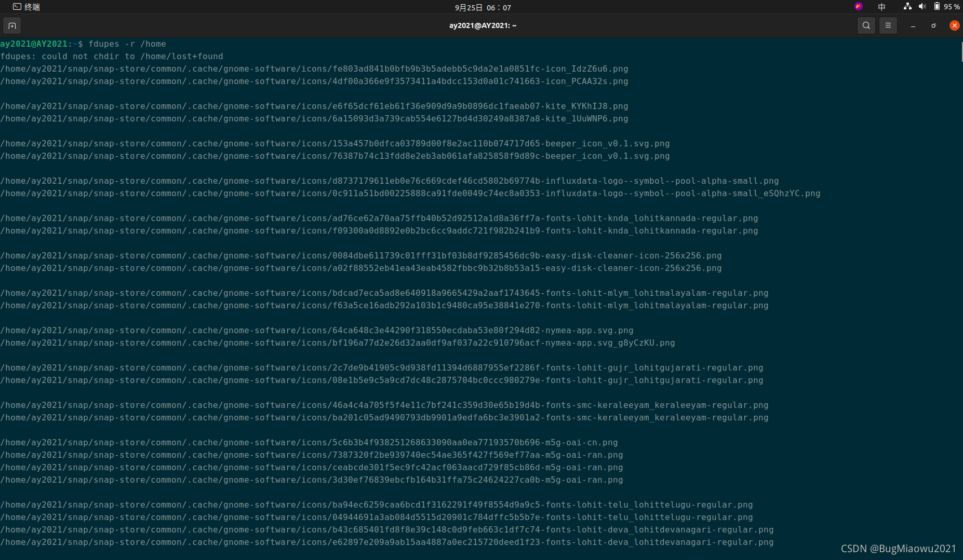
Task: Click the 46a4c4a7 keraleeyam-regular.png line
Action: click(x=384, y=405)
